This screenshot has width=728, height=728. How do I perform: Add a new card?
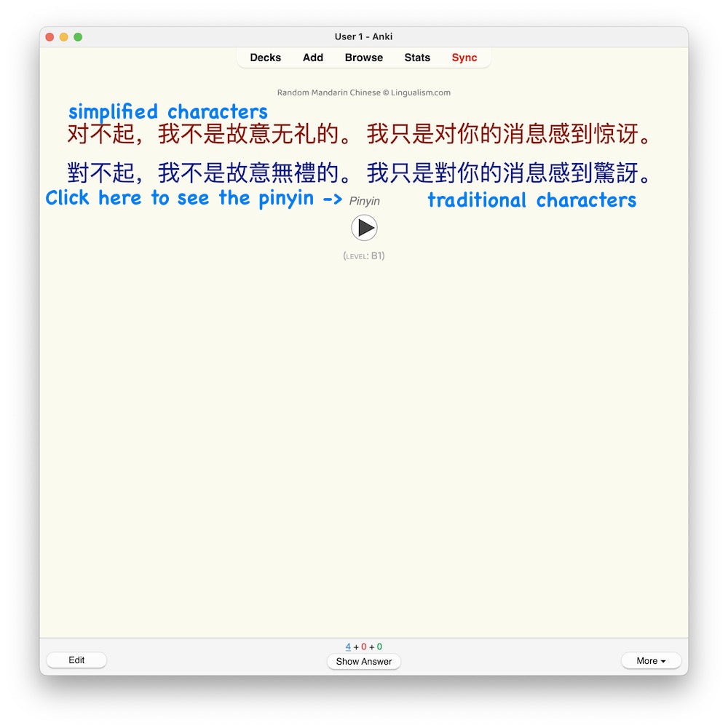(x=312, y=58)
